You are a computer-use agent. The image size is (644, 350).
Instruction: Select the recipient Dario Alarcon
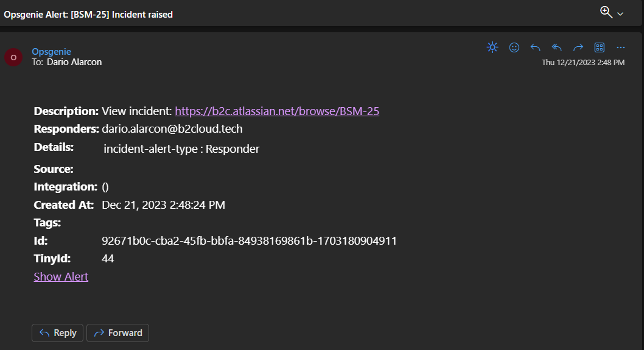coord(74,62)
